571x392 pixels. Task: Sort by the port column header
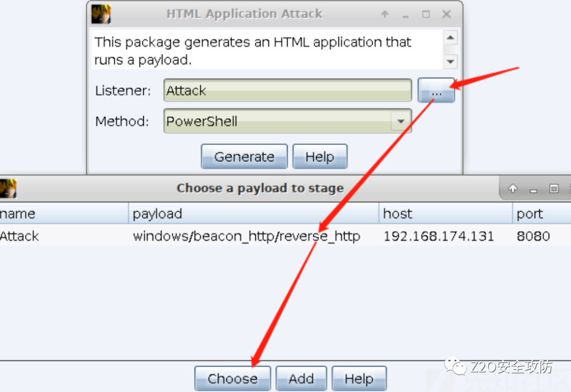(541, 213)
